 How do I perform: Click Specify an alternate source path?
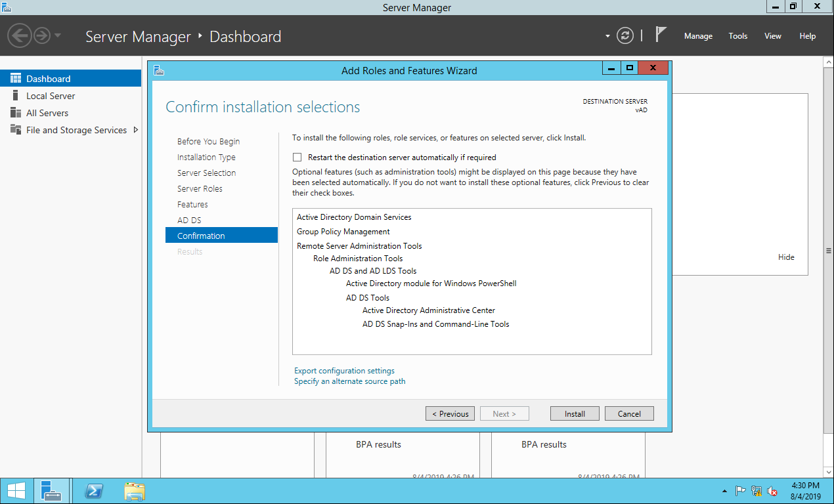(x=349, y=381)
